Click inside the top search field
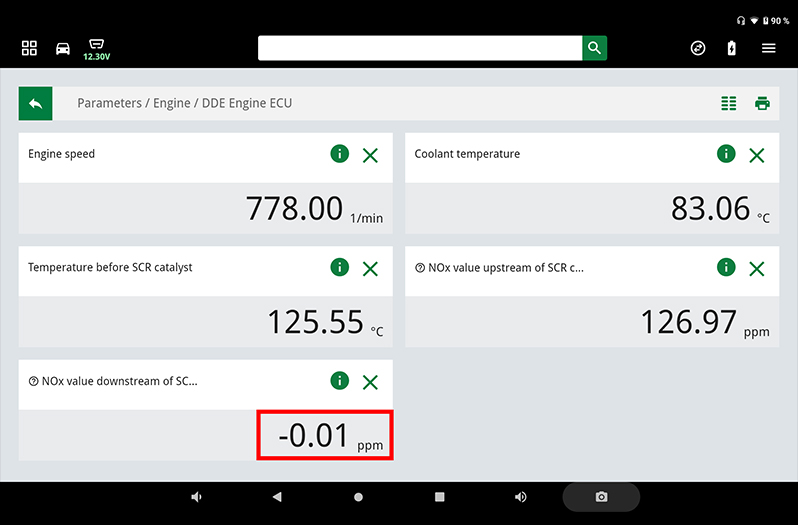Screen dimensions: 798x525 point(420,48)
